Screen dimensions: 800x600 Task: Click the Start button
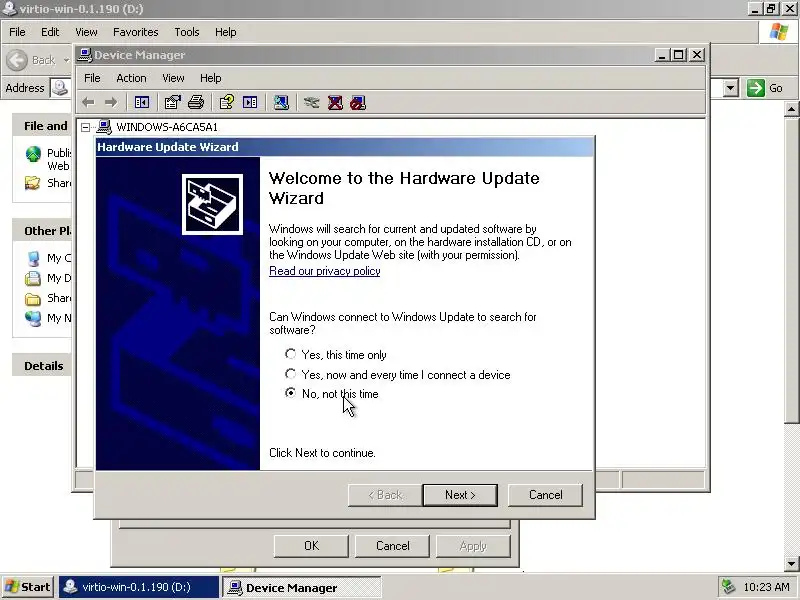point(27,587)
